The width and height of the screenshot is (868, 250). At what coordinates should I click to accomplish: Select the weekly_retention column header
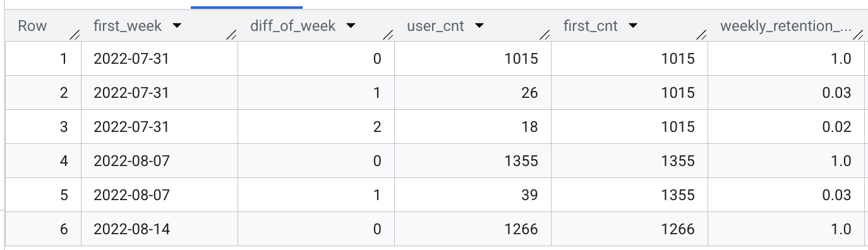786,27
